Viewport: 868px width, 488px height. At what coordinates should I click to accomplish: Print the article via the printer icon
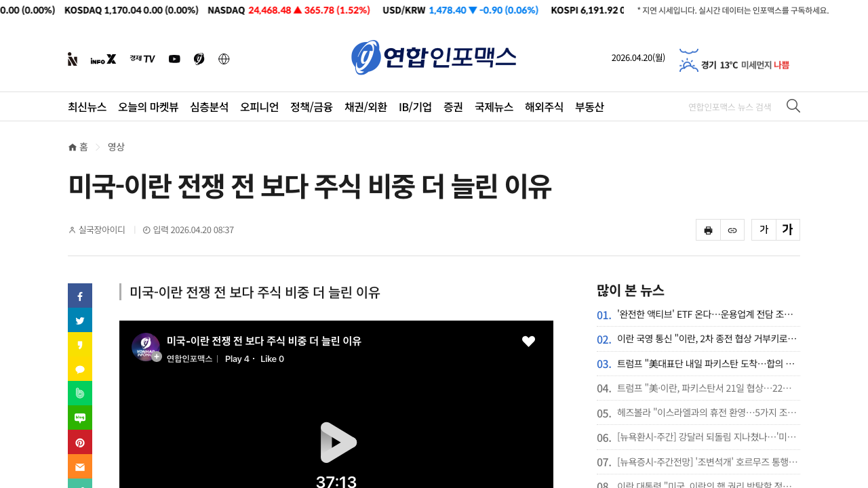(708, 230)
